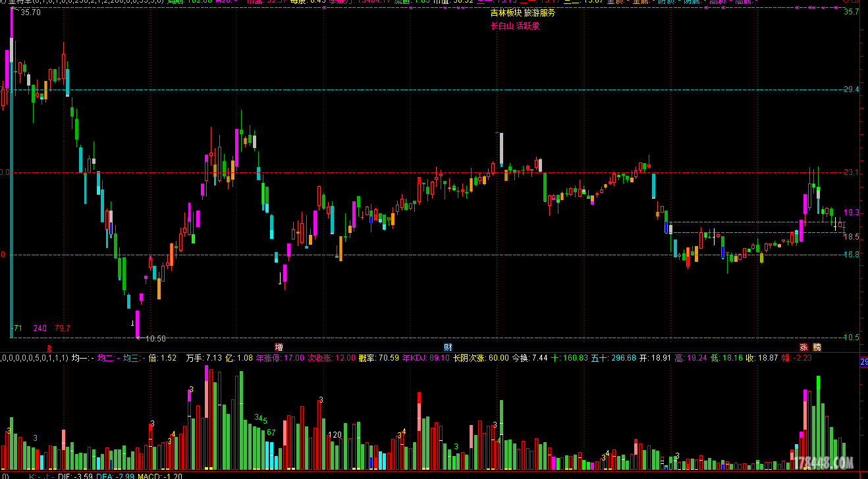Click the 亿: 1.08 turnover value
The width and height of the screenshot is (868, 479).
(x=239, y=358)
